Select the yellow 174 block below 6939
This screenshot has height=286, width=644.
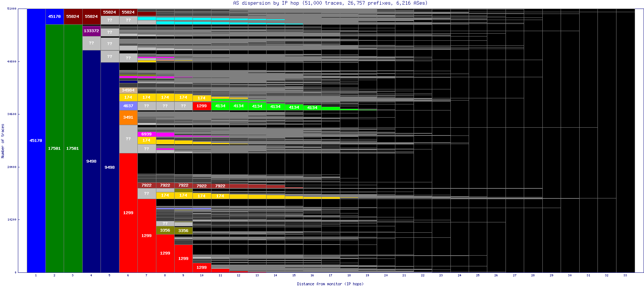pos(147,140)
